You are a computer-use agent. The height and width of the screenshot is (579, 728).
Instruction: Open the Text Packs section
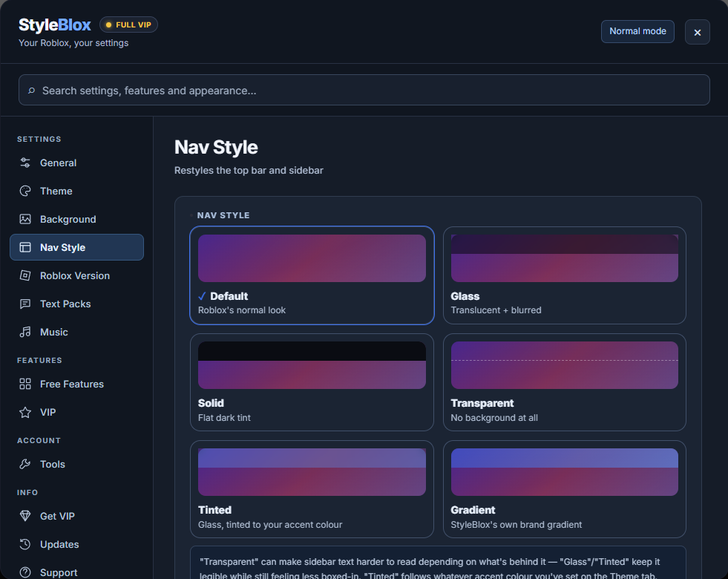tap(76, 304)
